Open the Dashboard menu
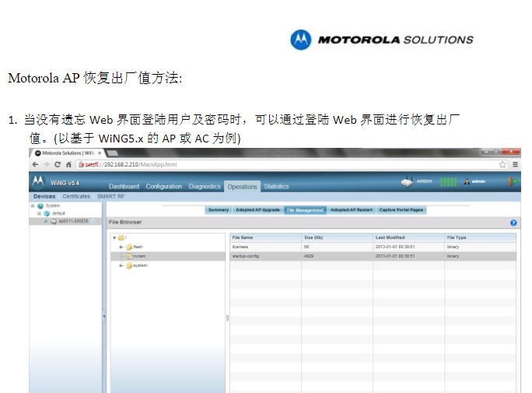Viewport: 532px width, 393px height. (124, 186)
